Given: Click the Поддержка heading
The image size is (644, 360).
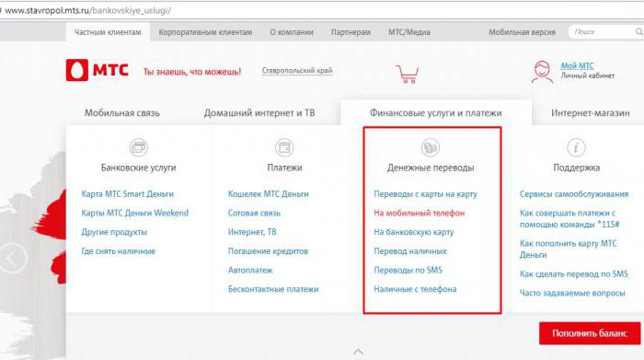Looking at the screenshot, I should click(576, 168).
